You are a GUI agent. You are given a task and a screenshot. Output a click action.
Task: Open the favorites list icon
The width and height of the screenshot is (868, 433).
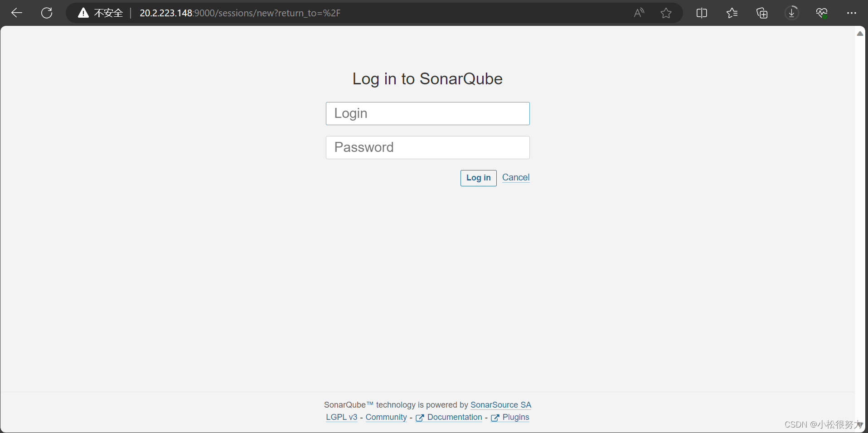[x=732, y=13]
